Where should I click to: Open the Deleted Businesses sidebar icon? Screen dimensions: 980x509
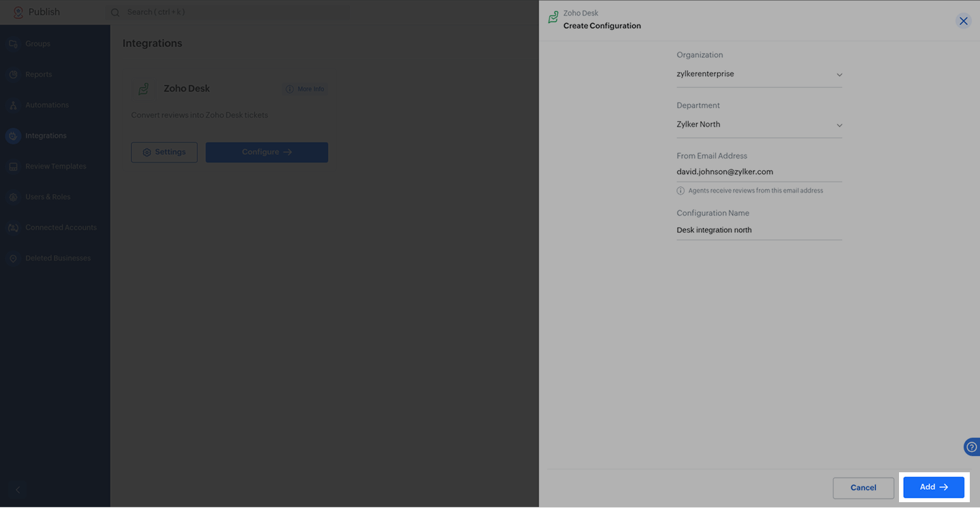(13, 259)
